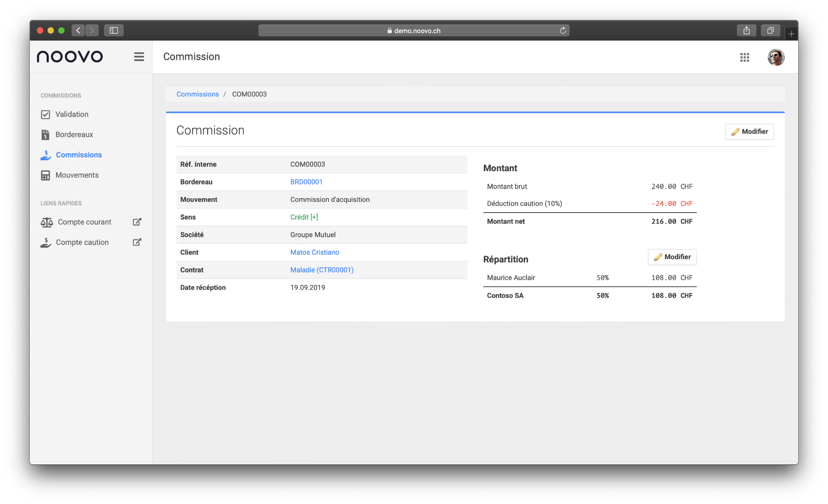828x504 pixels.
Task: Click the Compte courant scales icon
Action: (47, 222)
